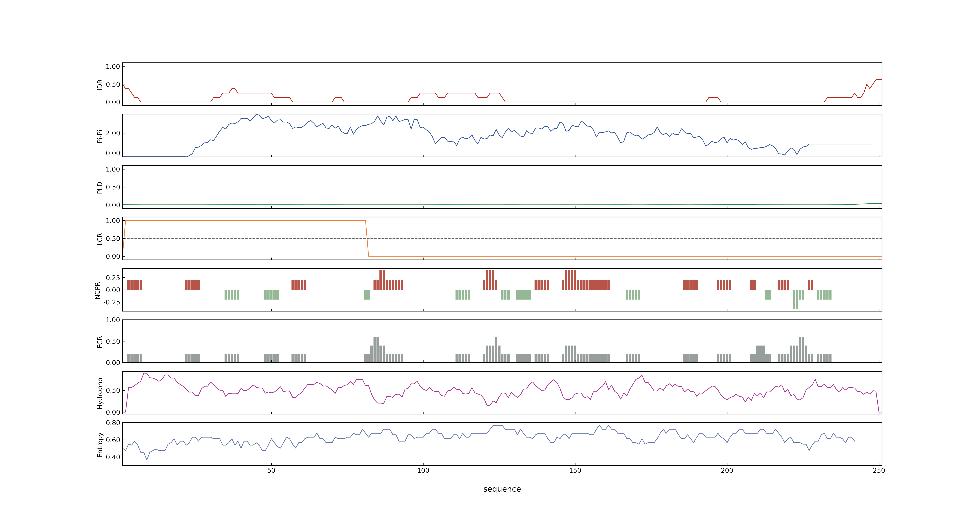Click the FCR y-axis label

pos(100,341)
